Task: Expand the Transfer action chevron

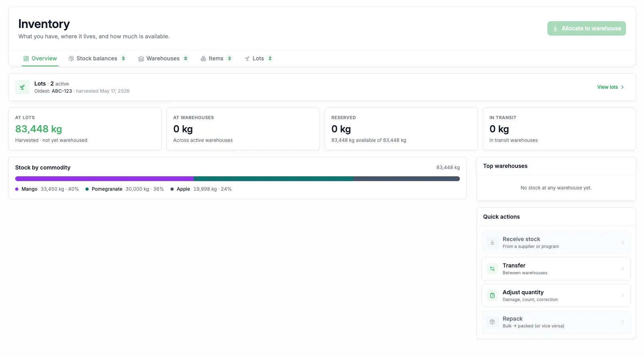Action: pyautogui.click(x=623, y=269)
